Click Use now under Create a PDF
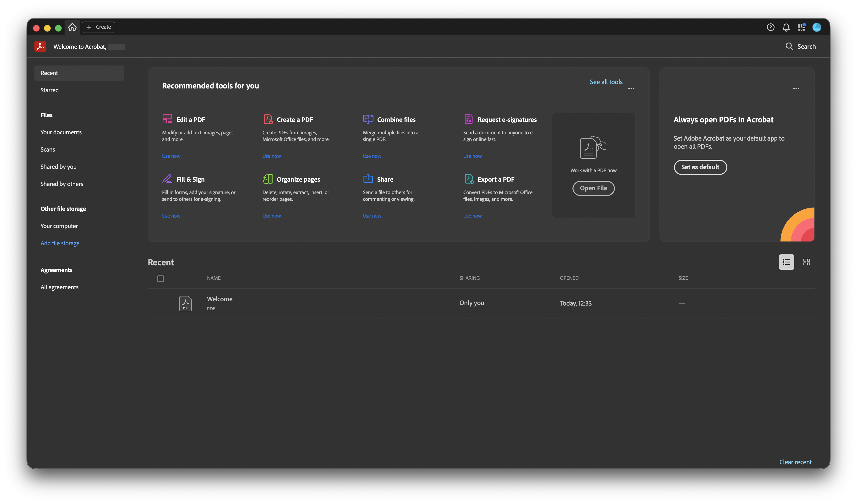Viewport: 857px width, 504px height. (271, 156)
